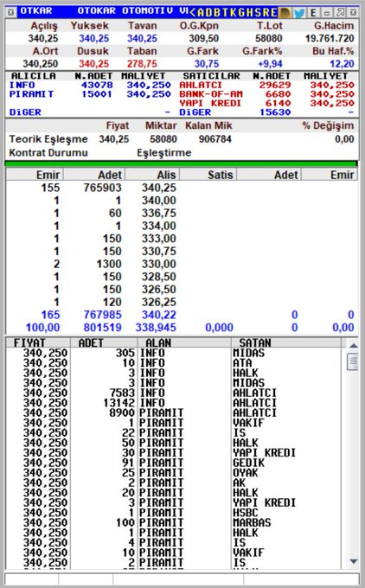The width and height of the screenshot is (365, 588).
Task: Click the Taban value 278,75
Action: pos(142,63)
